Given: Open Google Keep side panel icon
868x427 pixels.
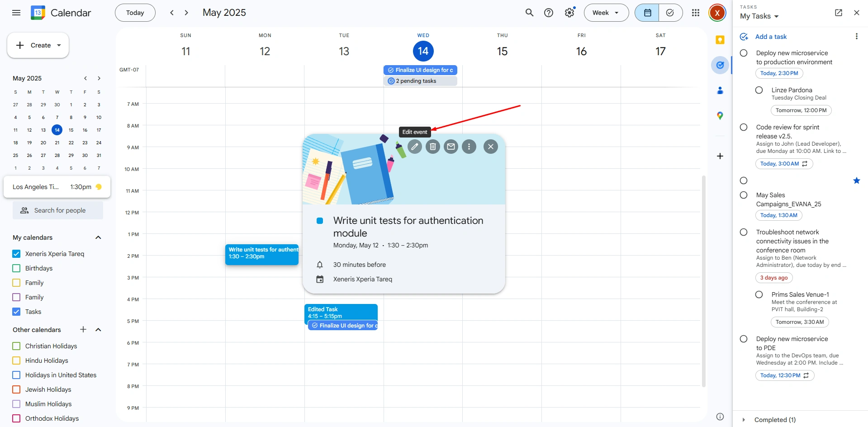Looking at the screenshot, I should coord(720,40).
